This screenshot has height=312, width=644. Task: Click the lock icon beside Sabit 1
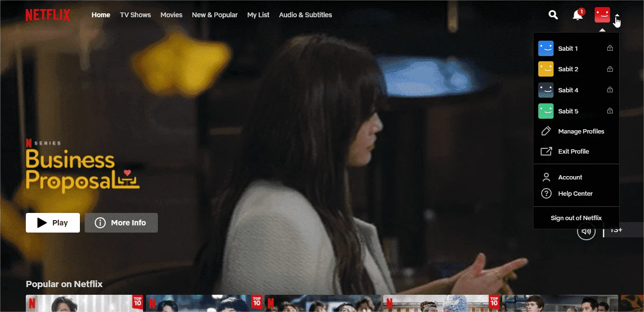[x=610, y=48]
